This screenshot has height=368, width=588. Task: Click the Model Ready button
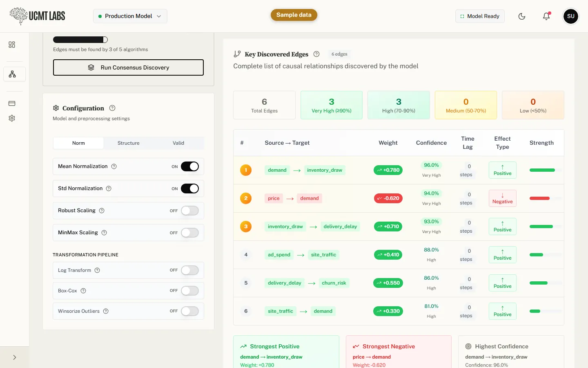480,16
